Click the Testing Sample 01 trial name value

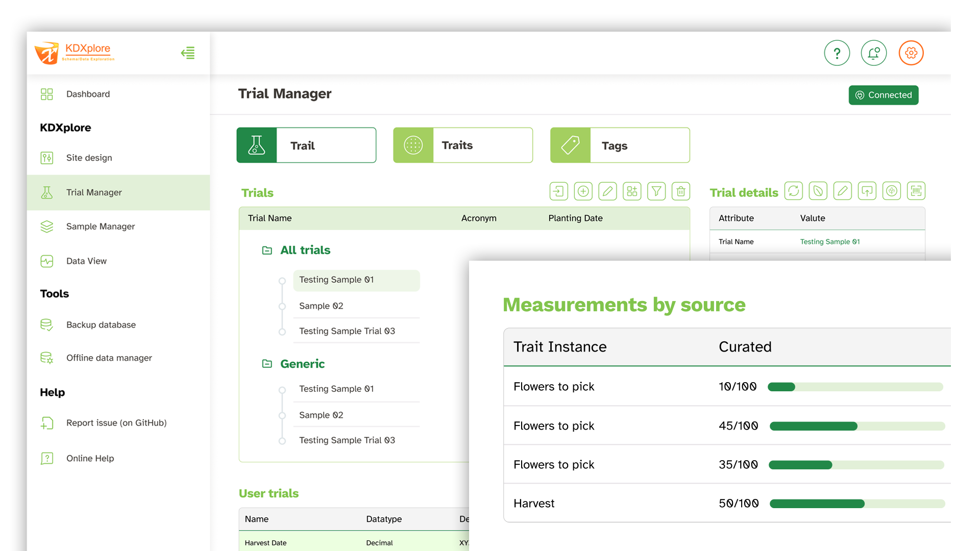click(x=830, y=242)
